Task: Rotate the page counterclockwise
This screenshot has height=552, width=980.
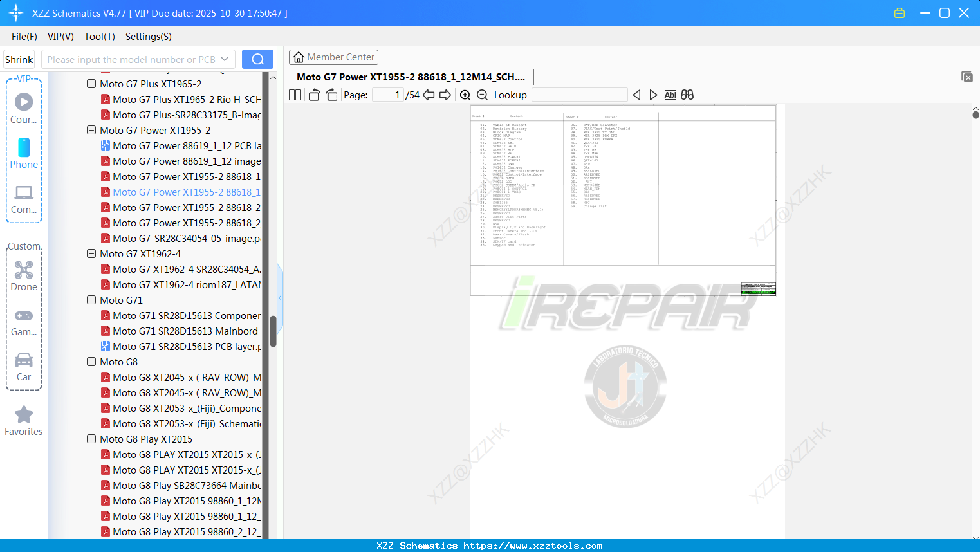Action: click(314, 95)
